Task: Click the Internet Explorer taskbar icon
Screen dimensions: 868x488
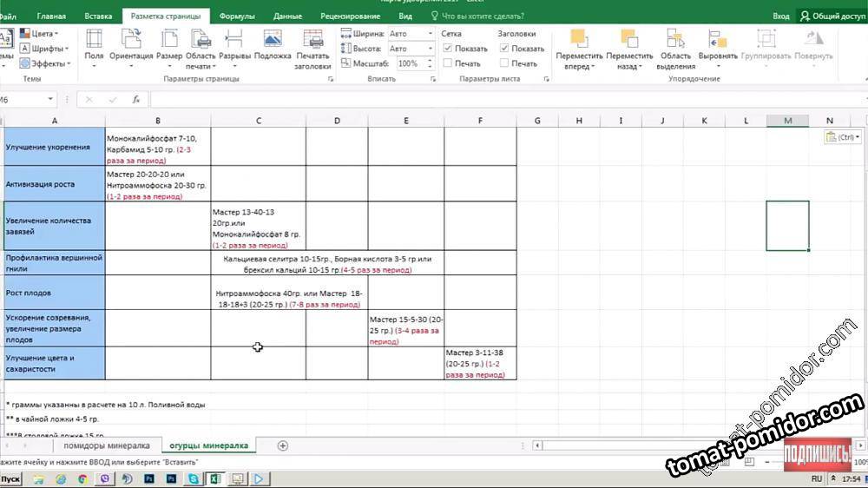Action: (x=61, y=478)
